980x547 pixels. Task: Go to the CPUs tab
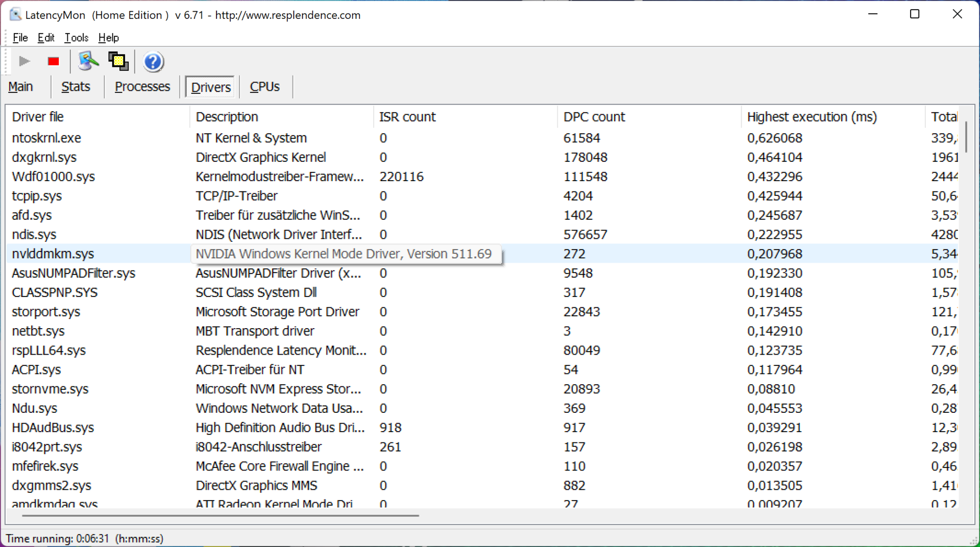[x=264, y=87]
